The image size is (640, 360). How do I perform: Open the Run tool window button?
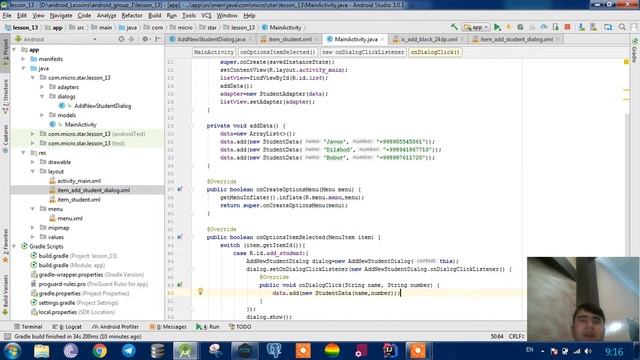[208, 327]
